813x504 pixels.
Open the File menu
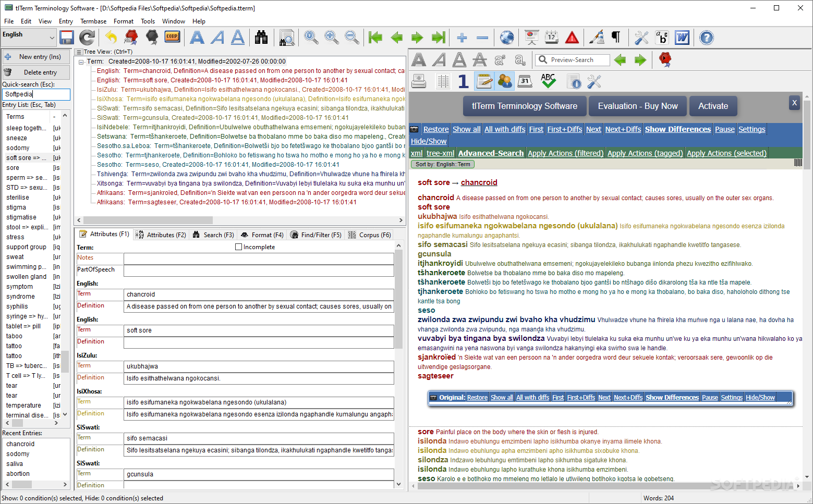(9, 21)
